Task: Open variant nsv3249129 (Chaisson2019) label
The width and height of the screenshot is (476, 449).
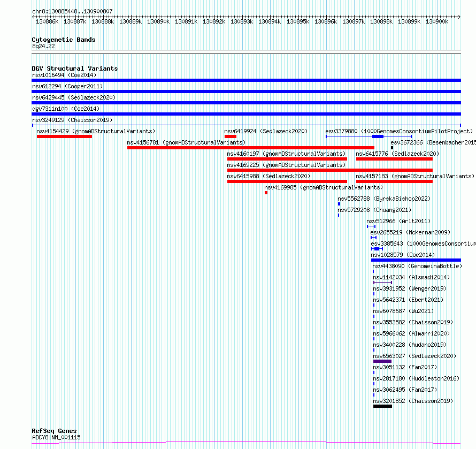Action: click(x=72, y=120)
